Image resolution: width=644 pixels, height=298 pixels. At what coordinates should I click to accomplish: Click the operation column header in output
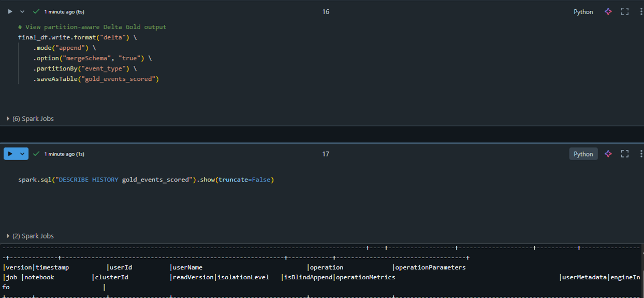click(x=327, y=267)
